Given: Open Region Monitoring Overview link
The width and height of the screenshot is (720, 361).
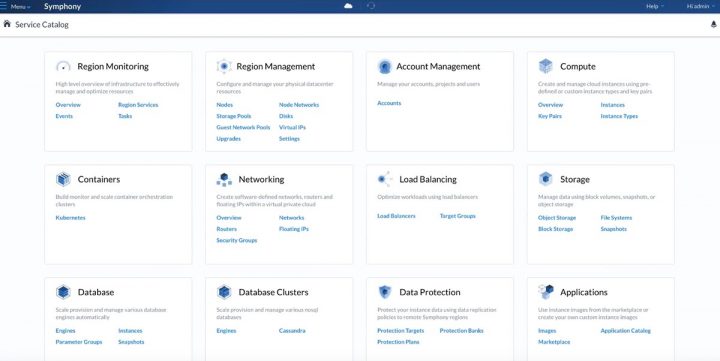Looking at the screenshot, I should pyautogui.click(x=68, y=105).
